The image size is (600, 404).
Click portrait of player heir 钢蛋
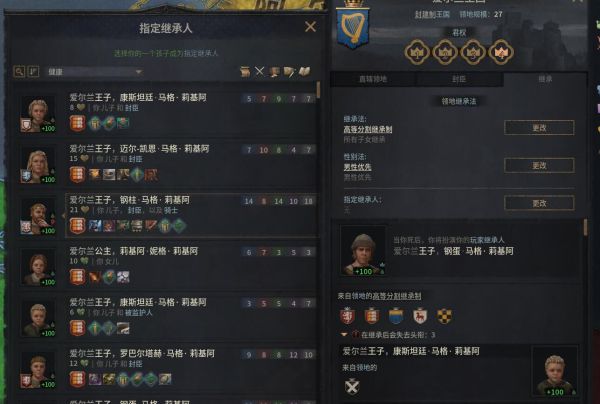pyautogui.click(x=363, y=251)
